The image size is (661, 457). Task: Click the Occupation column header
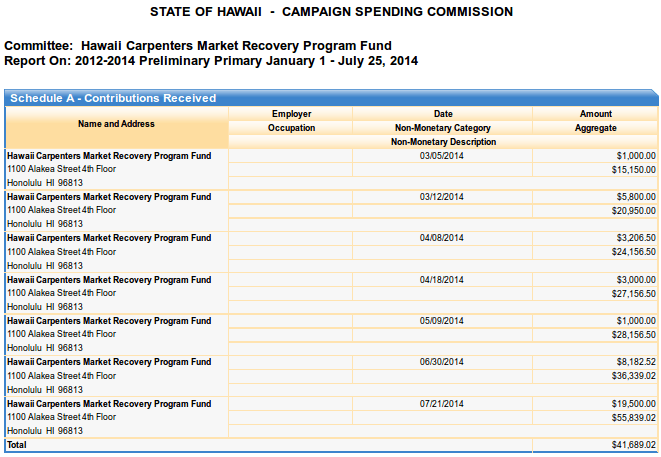(291, 128)
